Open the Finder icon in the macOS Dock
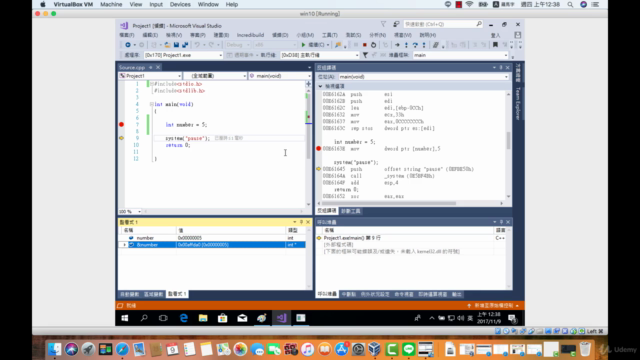This screenshot has width=640, height=360. click(54, 349)
